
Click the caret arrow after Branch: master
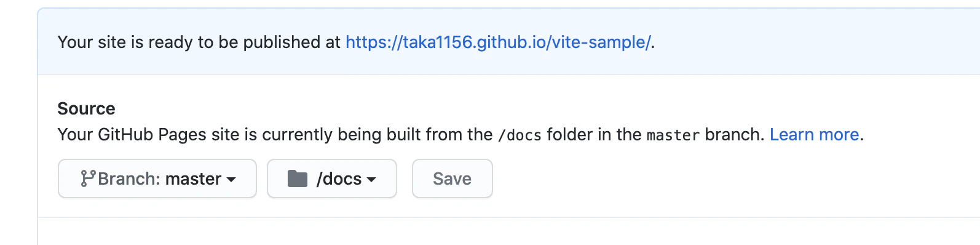pos(231,180)
